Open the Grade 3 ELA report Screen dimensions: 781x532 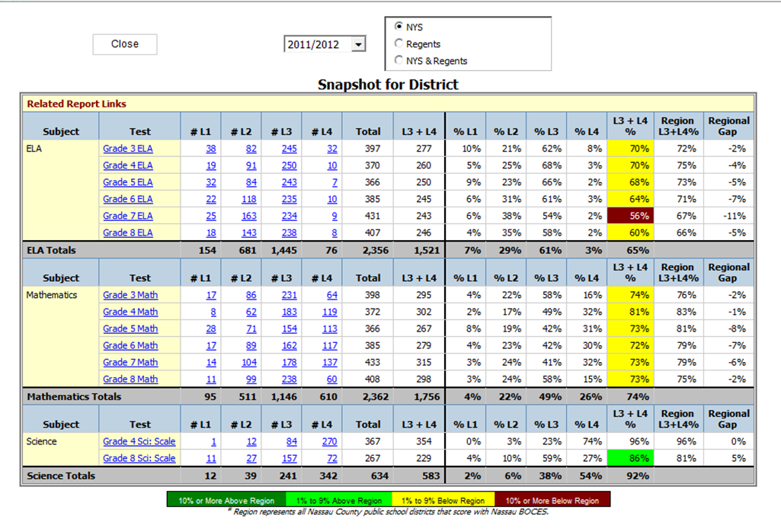point(128,149)
